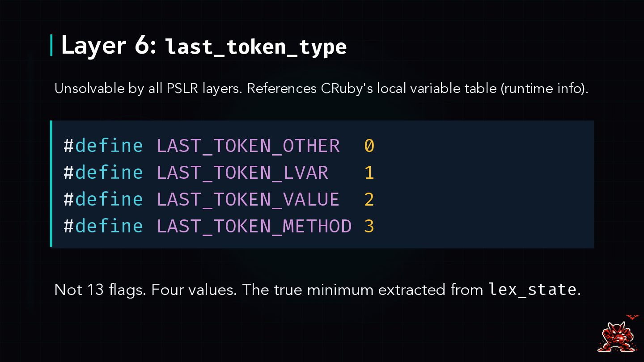The image size is (644, 362).
Task: Click the "Unsolvable by all PSLR layers" sentence
Action: point(148,88)
